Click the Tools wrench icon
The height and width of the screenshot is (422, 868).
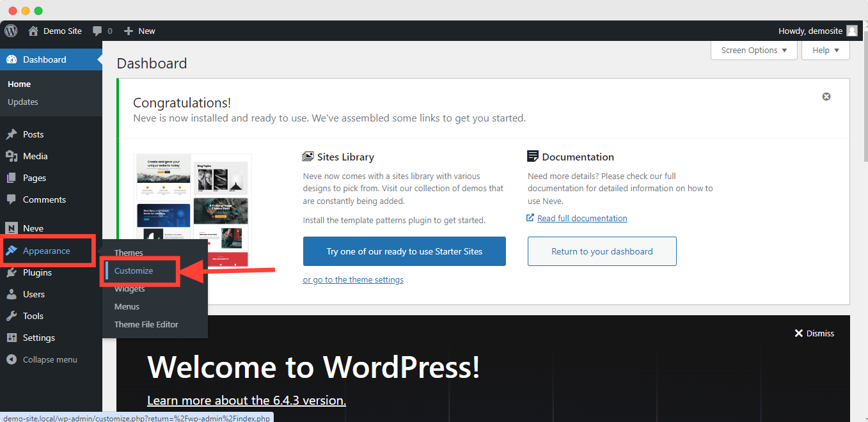pyautogui.click(x=11, y=316)
